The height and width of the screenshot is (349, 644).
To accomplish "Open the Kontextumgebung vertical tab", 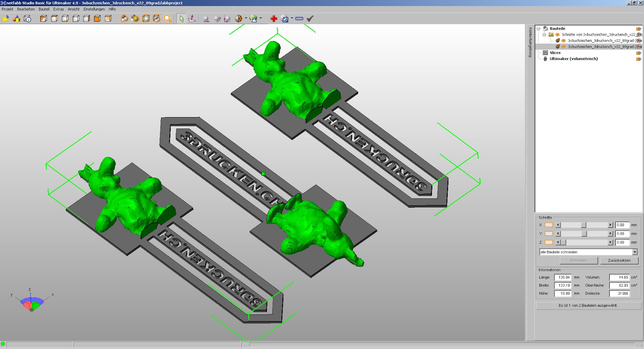I will (x=530, y=42).
